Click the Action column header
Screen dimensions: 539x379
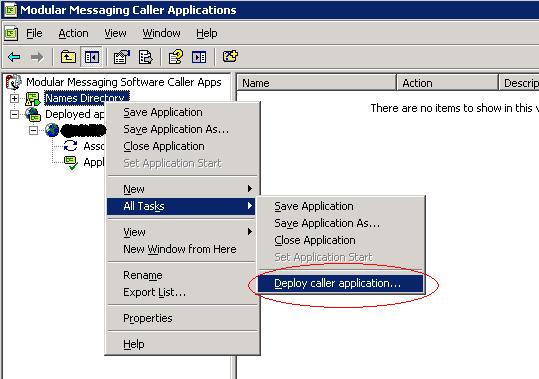(448, 83)
